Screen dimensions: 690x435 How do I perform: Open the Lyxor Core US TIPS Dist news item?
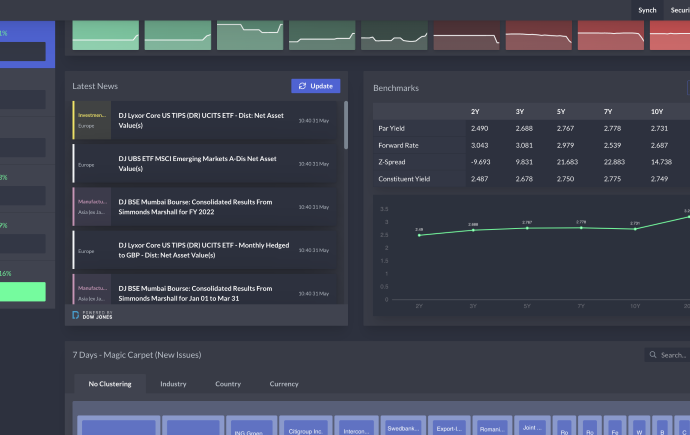[206, 120]
